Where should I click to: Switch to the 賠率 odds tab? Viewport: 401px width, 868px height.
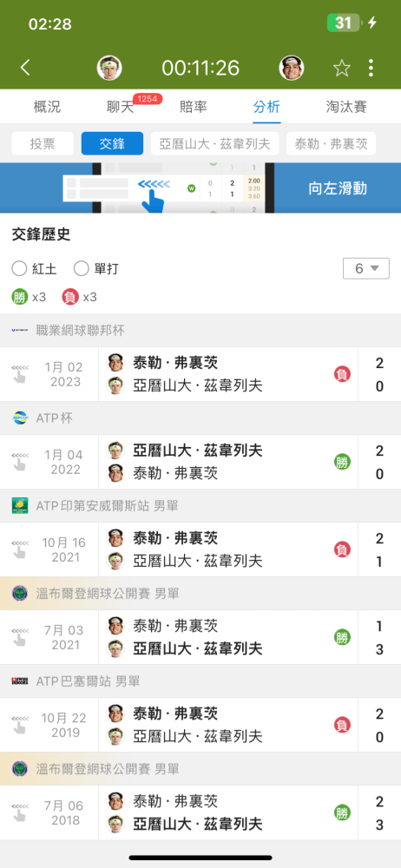pyautogui.click(x=194, y=106)
